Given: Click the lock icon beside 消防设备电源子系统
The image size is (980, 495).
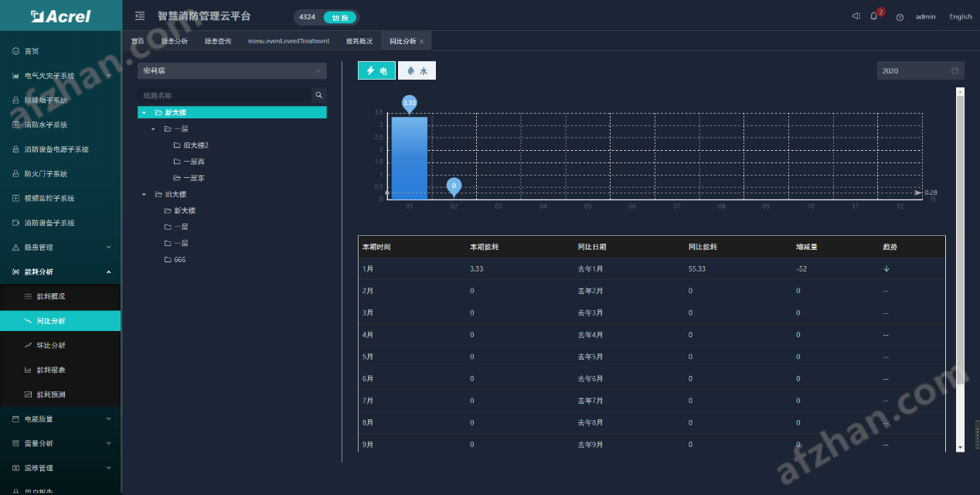Looking at the screenshot, I should coord(15,149).
